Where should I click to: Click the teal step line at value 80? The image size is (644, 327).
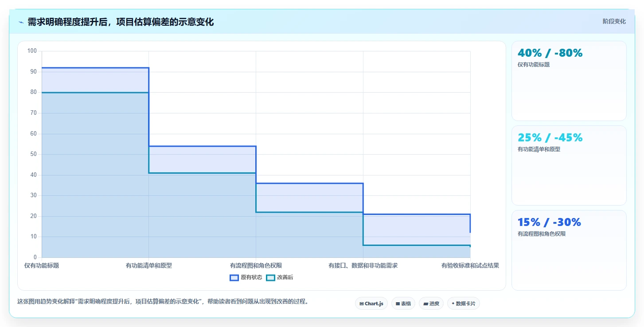[x=95, y=93]
